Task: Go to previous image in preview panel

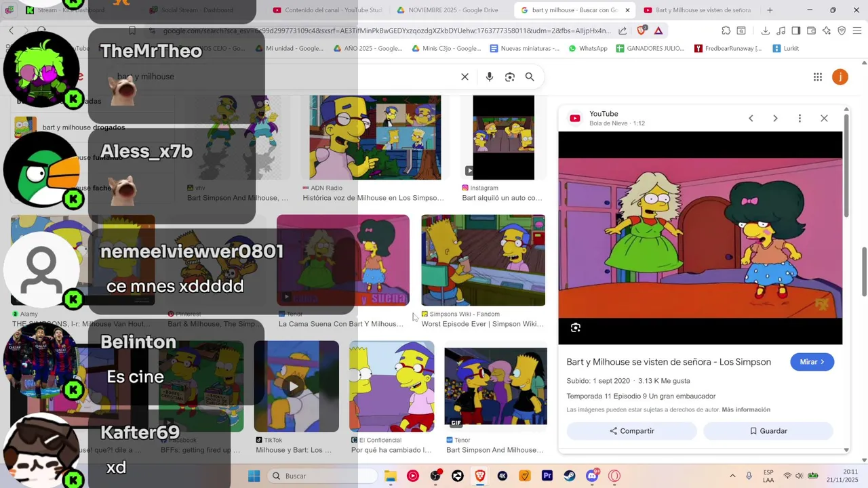Action: click(751, 119)
